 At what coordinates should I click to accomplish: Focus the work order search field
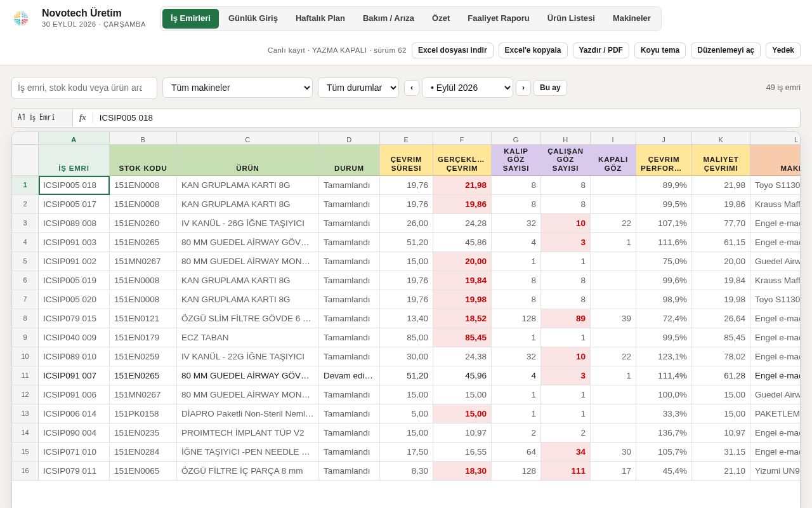tap(84, 88)
